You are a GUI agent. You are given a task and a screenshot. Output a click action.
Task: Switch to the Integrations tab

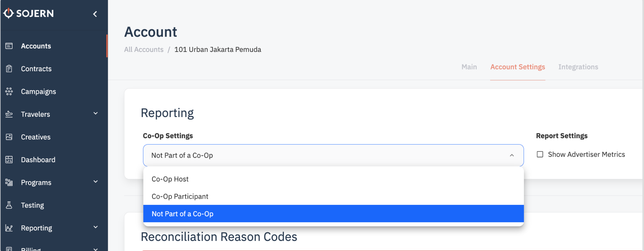click(x=578, y=67)
